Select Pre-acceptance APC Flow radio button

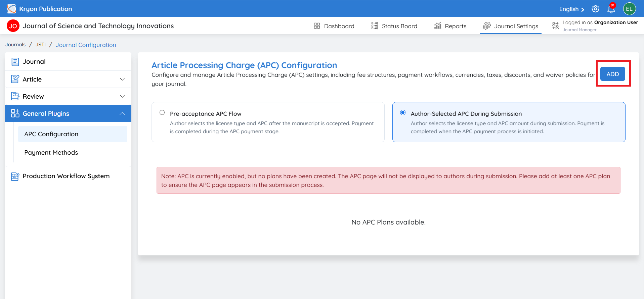pos(162,113)
